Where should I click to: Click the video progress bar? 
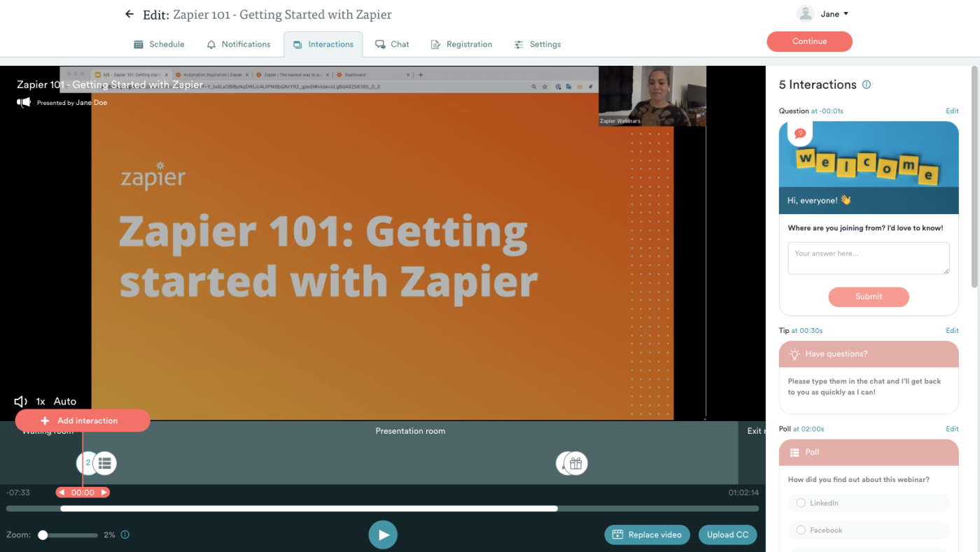click(x=382, y=509)
